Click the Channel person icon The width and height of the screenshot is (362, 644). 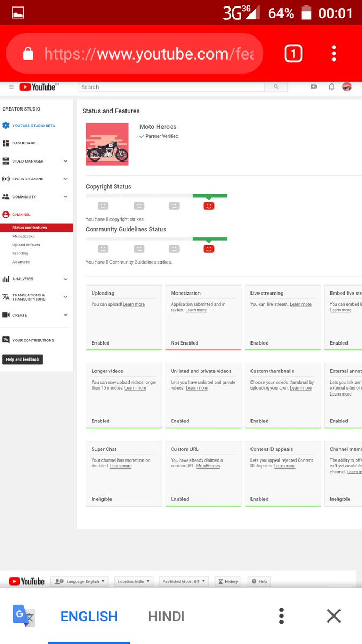click(x=6, y=215)
